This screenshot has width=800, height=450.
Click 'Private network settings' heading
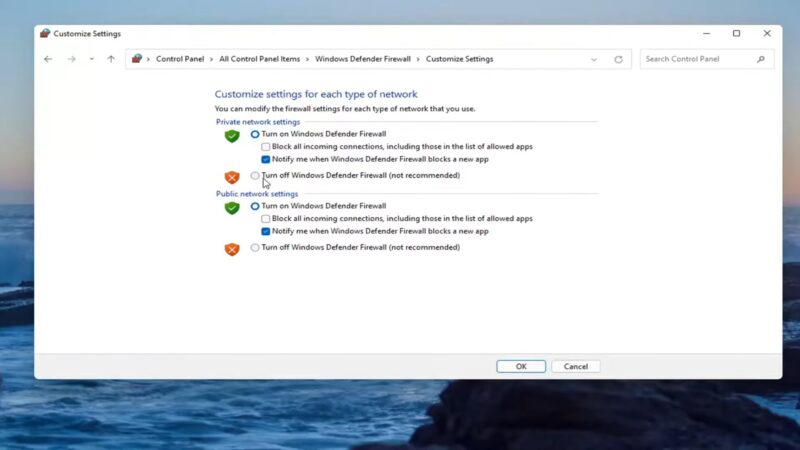258,122
